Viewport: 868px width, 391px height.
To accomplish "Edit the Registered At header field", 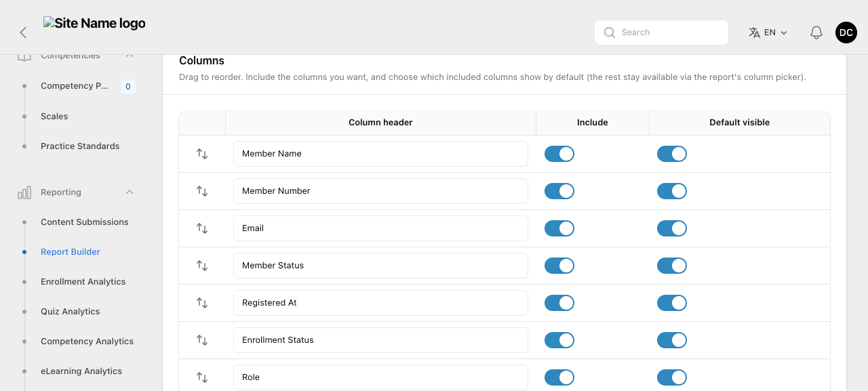I will pyautogui.click(x=380, y=303).
